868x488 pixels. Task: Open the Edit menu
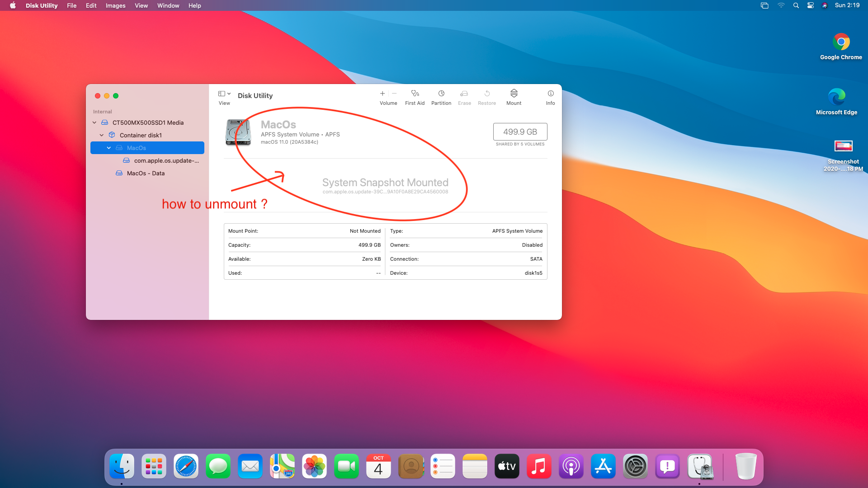[x=91, y=5]
